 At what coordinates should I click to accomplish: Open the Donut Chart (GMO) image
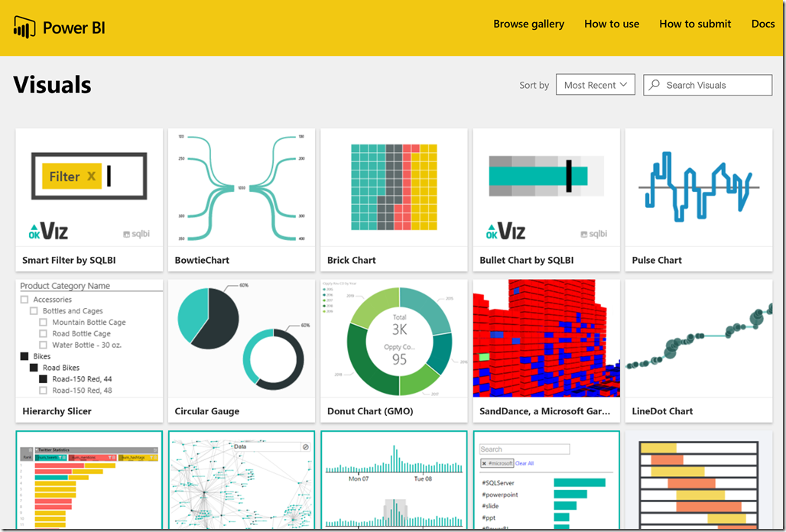[394, 339]
